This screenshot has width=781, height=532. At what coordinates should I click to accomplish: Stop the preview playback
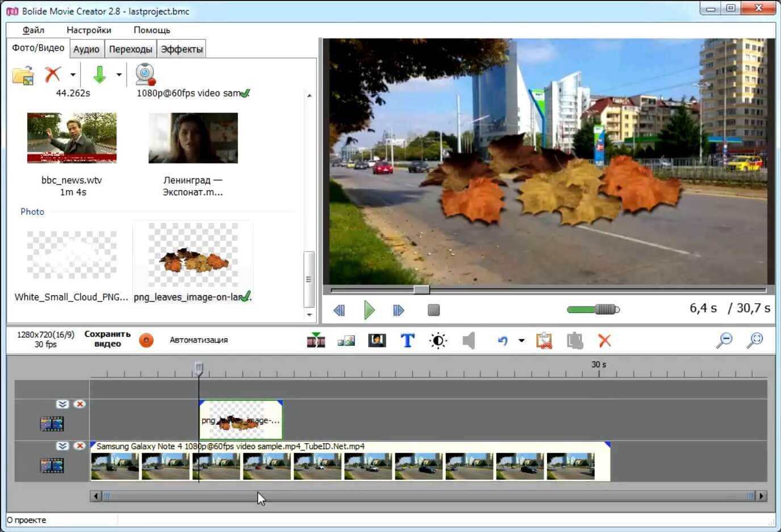(x=434, y=310)
